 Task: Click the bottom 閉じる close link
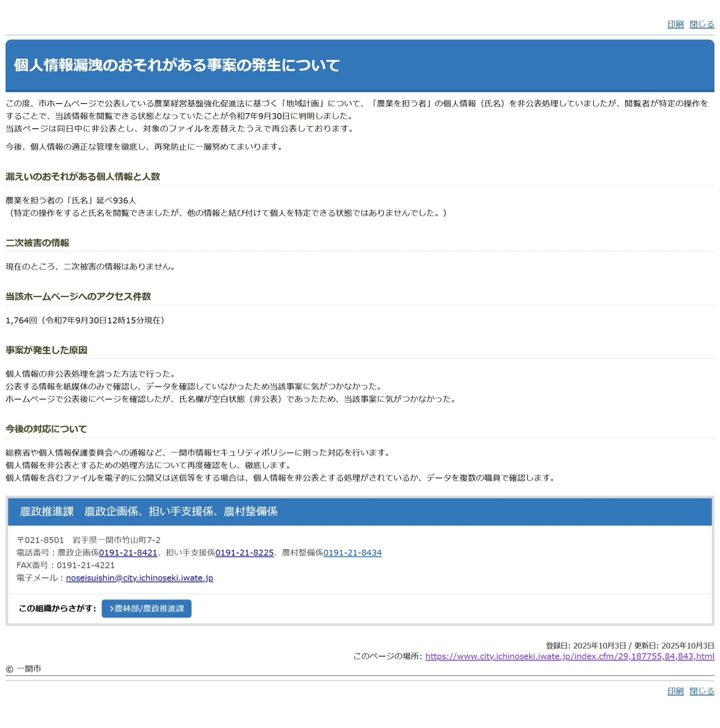pyautogui.click(x=701, y=691)
